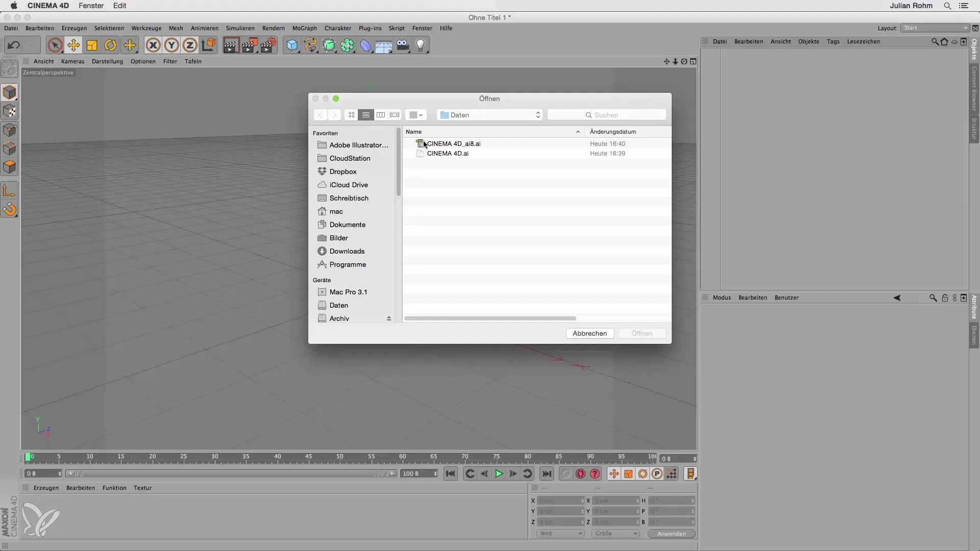Open the Größe dropdown
This screenshot has height=551, width=980.
click(x=615, y=534)
